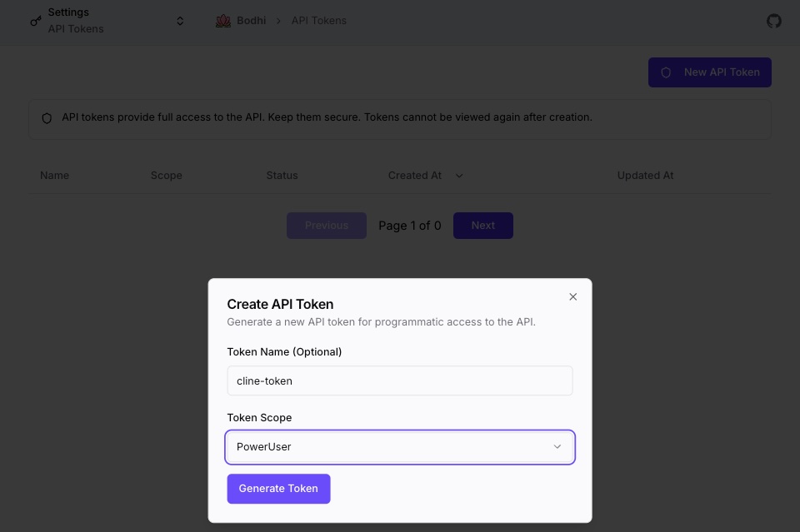Open GitHub via the GitHub icon
Image resolution: width=800 pixels, height=532 pixels.
(x=773, y=22)
